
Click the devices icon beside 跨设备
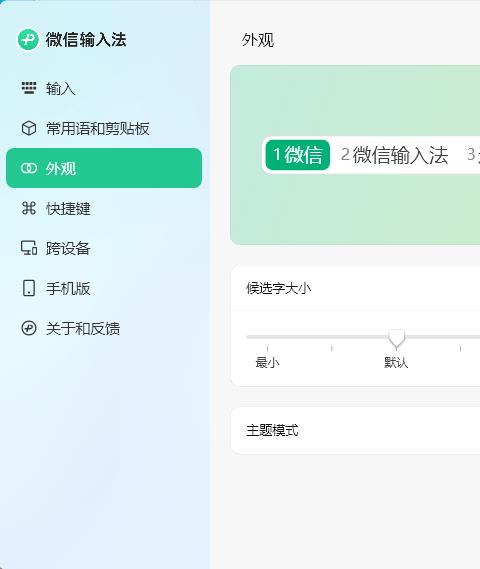pos(29,248)
